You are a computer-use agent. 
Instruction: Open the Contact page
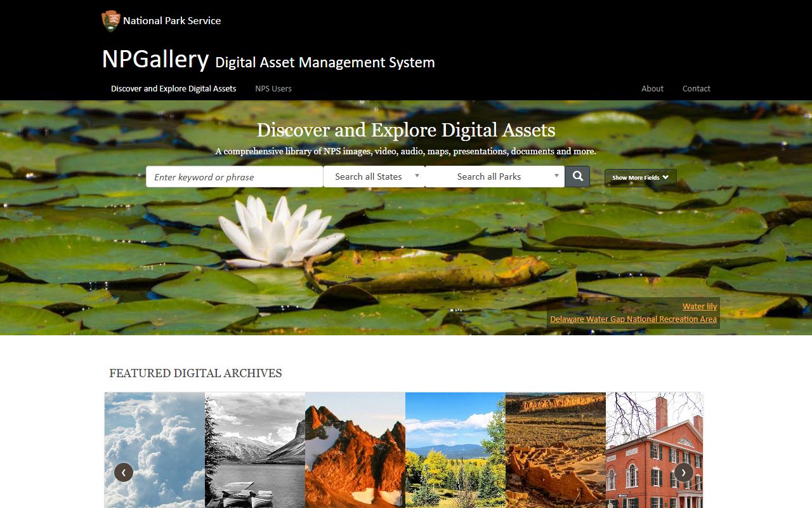point(697,88)
